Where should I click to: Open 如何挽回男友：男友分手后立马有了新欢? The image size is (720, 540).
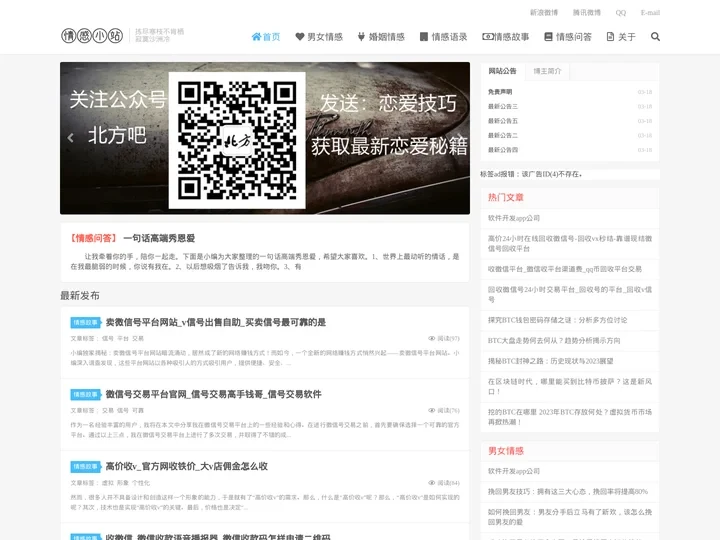(569, 517)
